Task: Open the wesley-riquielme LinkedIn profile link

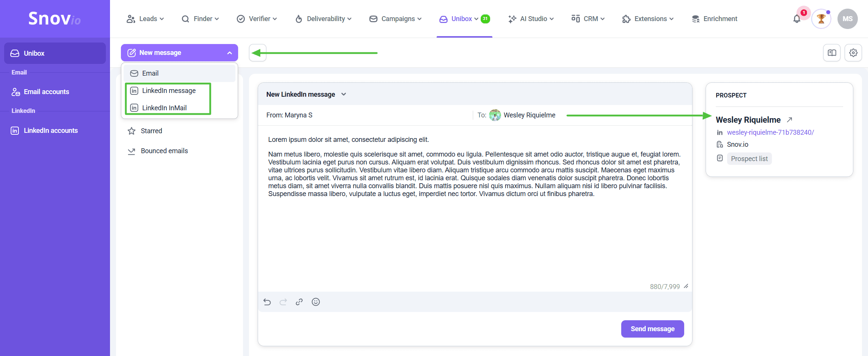Action: (x=770, y=132)
